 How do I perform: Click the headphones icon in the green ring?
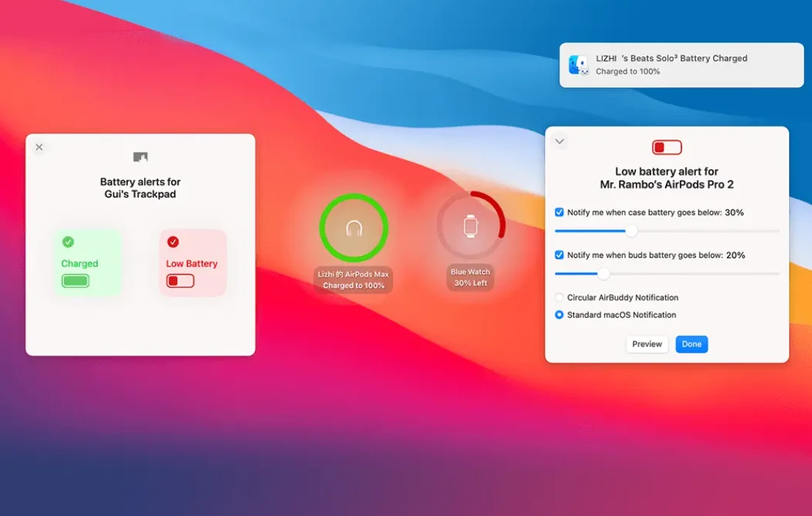[x=354, y=228]
